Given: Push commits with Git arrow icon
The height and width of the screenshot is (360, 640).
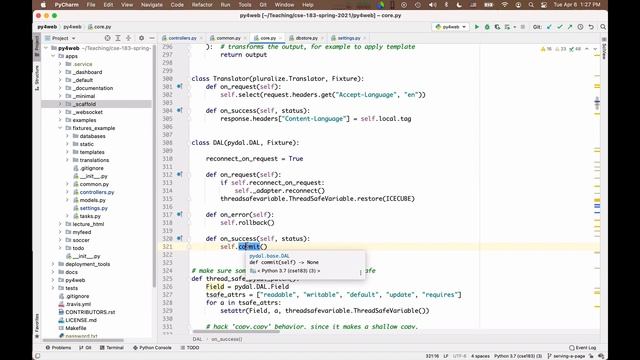Looking at the screenshot, I should [x=570, y=27].
